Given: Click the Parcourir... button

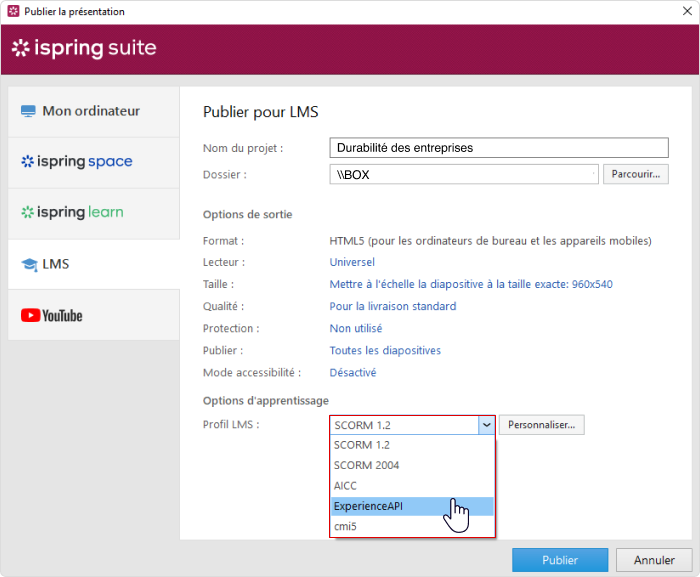Looking at the screenshot, I should click(x=636, y=174).
